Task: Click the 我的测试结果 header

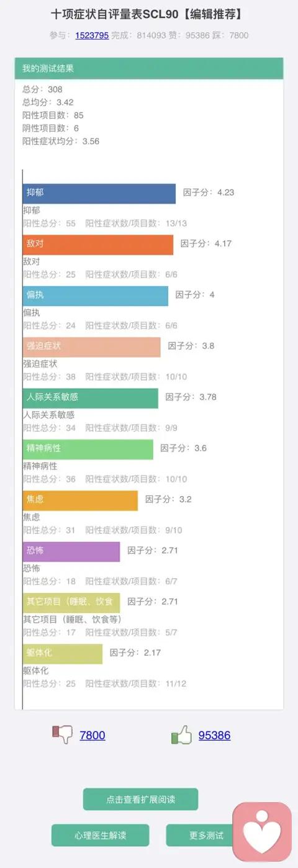Action: click(x=149, y=68)
